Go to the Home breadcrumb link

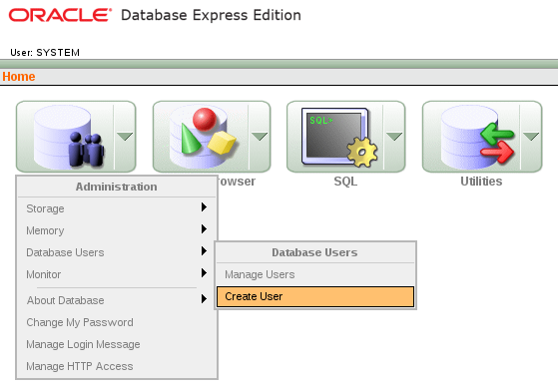point(19,77)
